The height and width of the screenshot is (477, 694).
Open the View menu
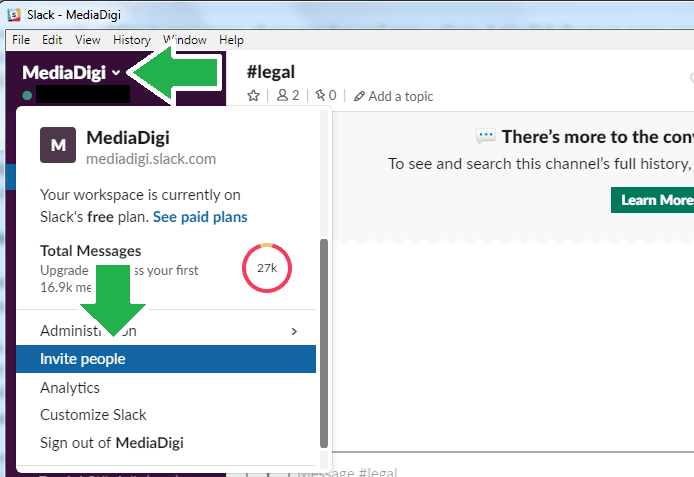coord(88,40)
